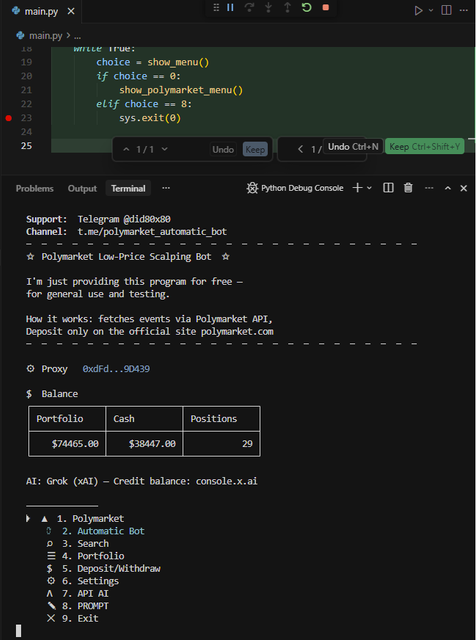Open terminal panel more actions ellipsis
This screenshot has width=476, height=640.
pyautogui.click(x=429, y=188)
